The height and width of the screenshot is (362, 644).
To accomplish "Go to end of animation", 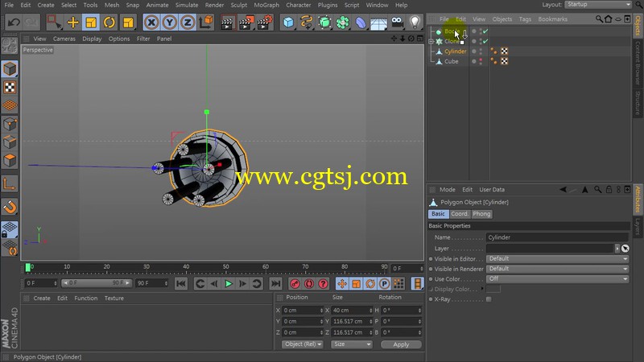I will [275, 284].
